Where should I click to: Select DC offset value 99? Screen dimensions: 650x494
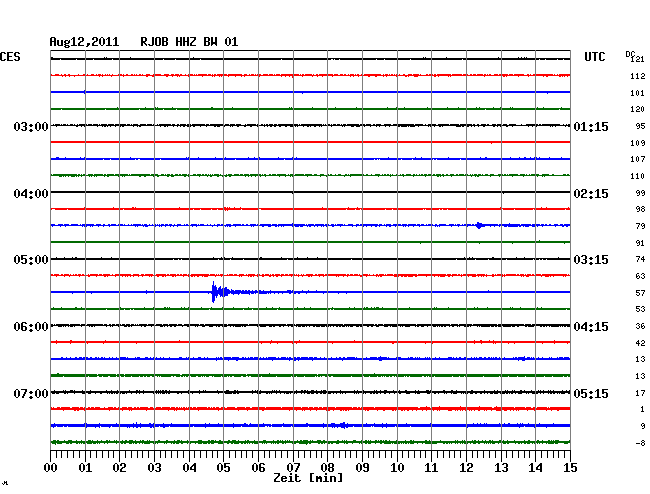click(640, 193)
